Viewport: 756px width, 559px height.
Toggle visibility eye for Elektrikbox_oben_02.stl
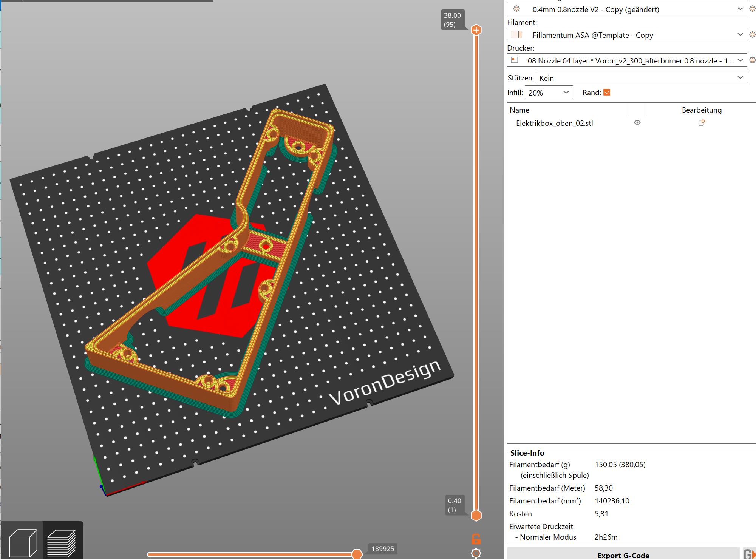point(637,122)
